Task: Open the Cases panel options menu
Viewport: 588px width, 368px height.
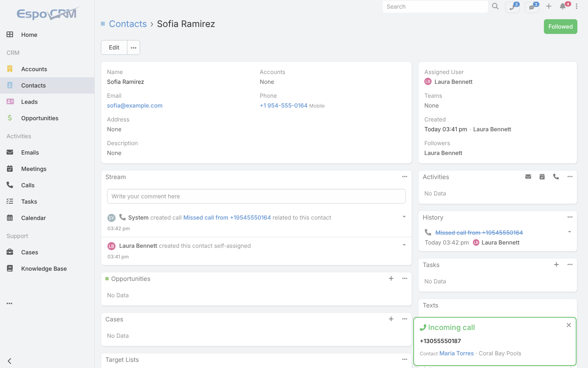Action: tap(405, 319)
